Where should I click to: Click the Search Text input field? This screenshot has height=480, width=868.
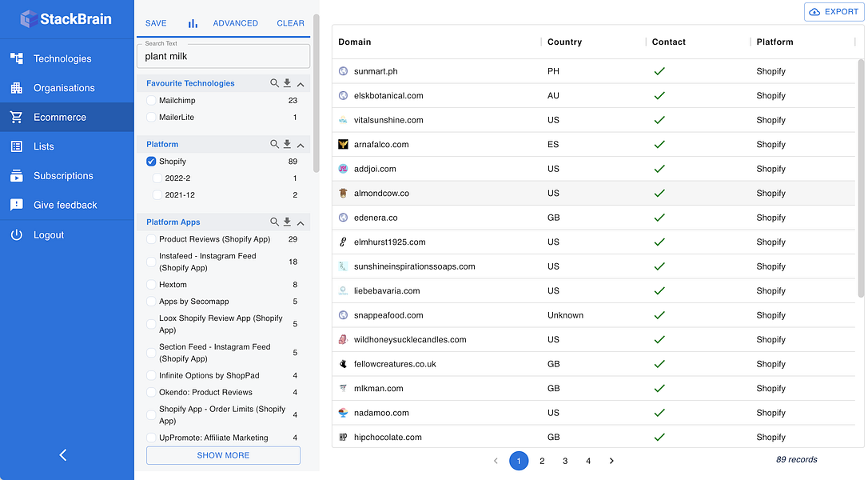223,56
